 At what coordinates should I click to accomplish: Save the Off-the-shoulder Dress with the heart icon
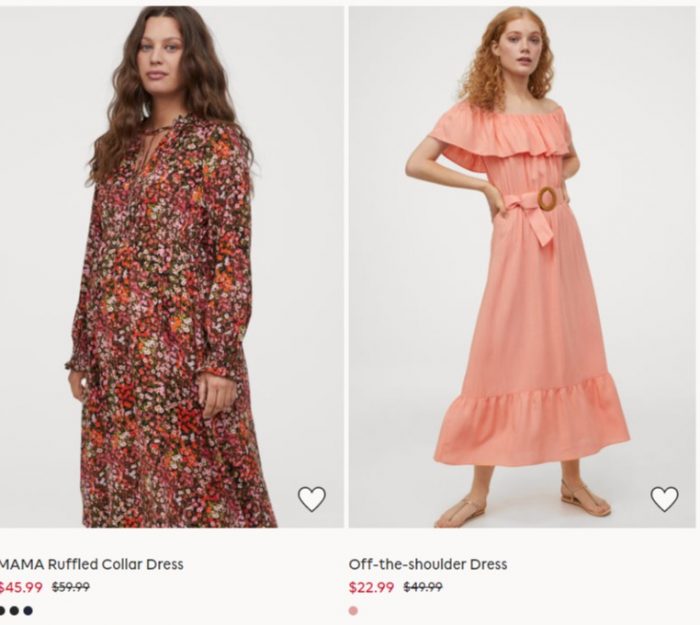click(664, 498)
